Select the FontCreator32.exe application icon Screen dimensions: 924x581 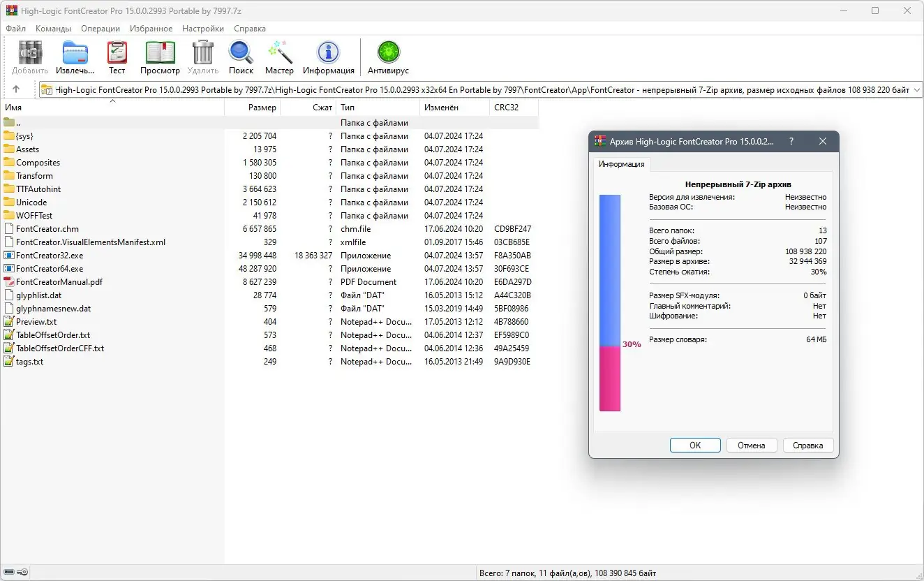click(x=9, y=256)
